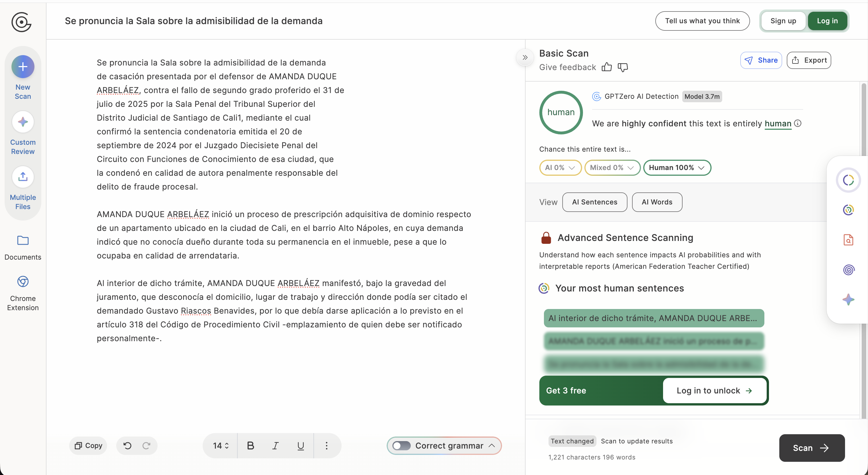Expand the AI 0% dropdown
Viewport: 868px width, 475px height.
560,167
